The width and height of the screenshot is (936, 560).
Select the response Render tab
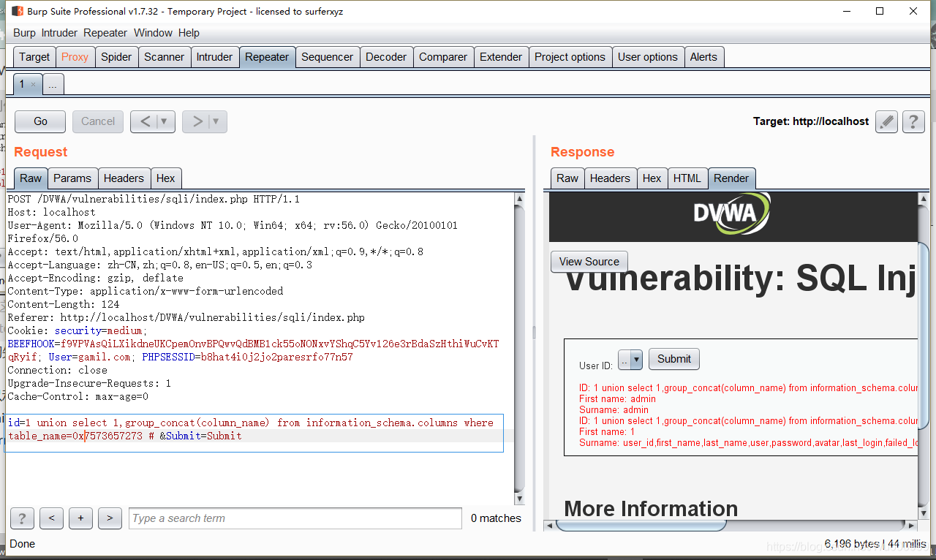point(731,178)
